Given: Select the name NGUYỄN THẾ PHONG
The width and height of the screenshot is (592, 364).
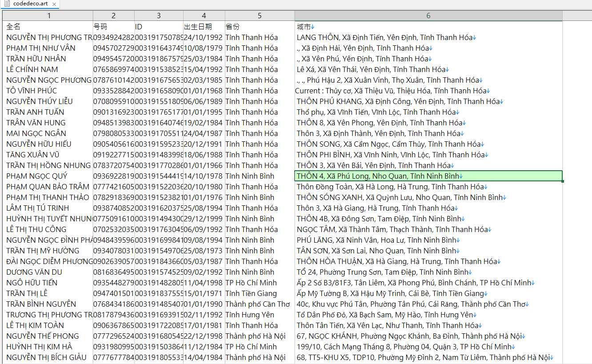Looking at the screenshot, I should tap(43, 336).
